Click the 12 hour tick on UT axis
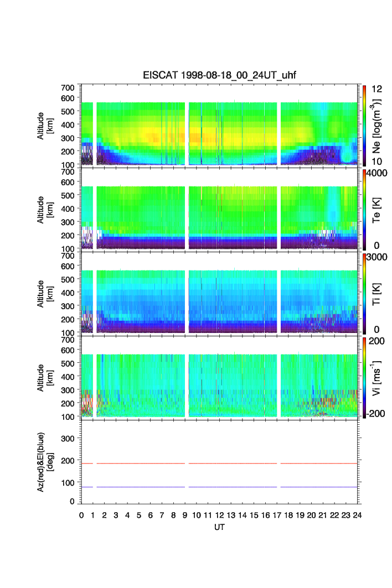Viewport: 392px width, 588px height. pos(219,515)
